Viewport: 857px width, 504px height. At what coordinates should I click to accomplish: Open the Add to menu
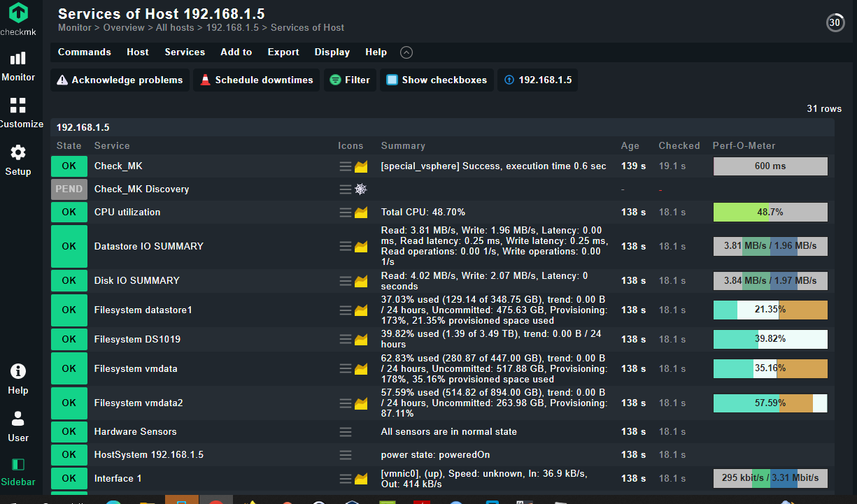click(x=236, y=52)
